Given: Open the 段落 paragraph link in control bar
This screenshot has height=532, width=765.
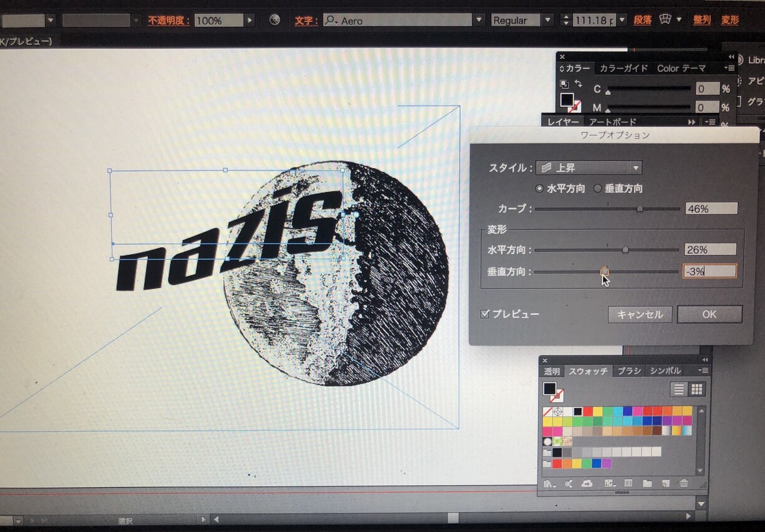Looking at the screenshot, I should tap(643, 20).
